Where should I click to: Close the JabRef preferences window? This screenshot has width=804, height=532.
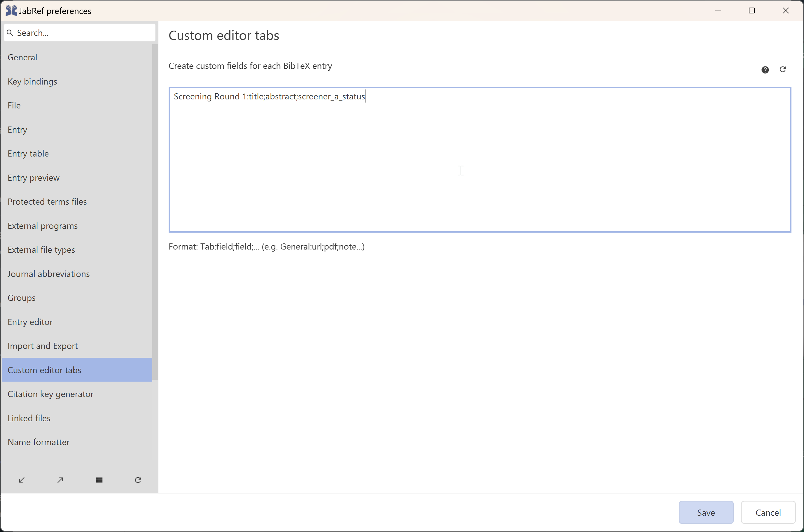point(786,10)
